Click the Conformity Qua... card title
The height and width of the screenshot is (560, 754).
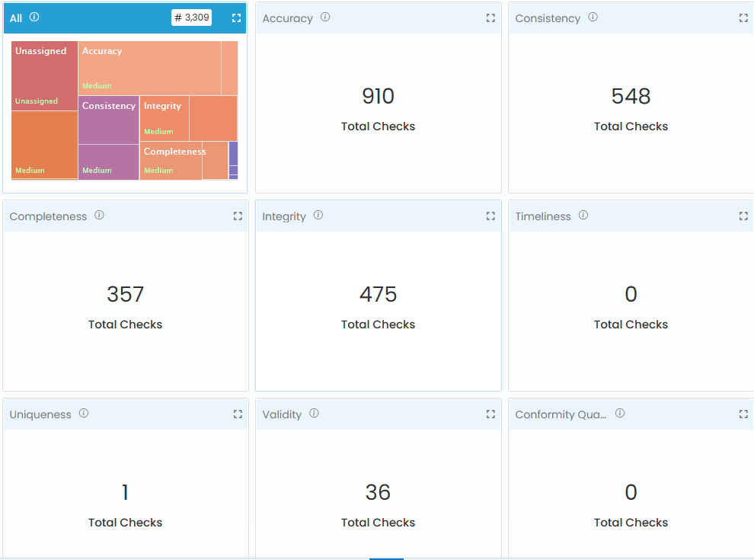click(x=561, y=414)
